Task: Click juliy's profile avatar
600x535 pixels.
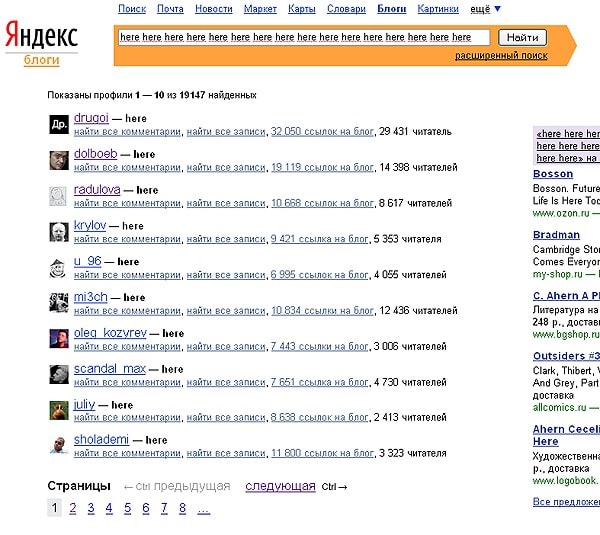Action: pyautogui.click(x=59, y=410)
